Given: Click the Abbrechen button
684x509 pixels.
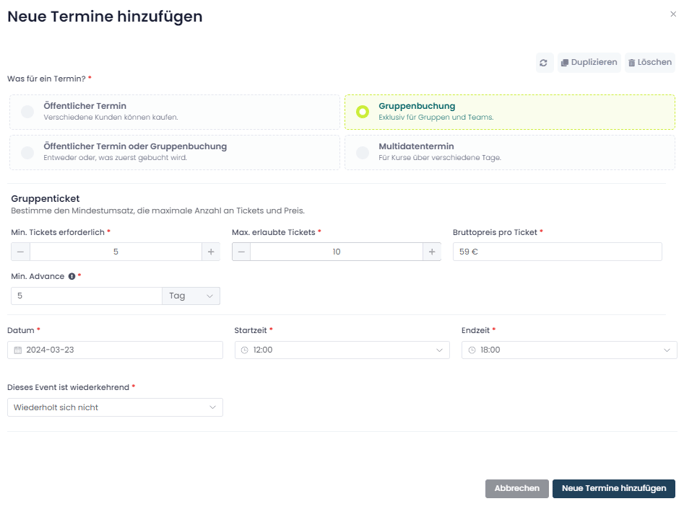Looking at the screenshot, I should (517, 489).
